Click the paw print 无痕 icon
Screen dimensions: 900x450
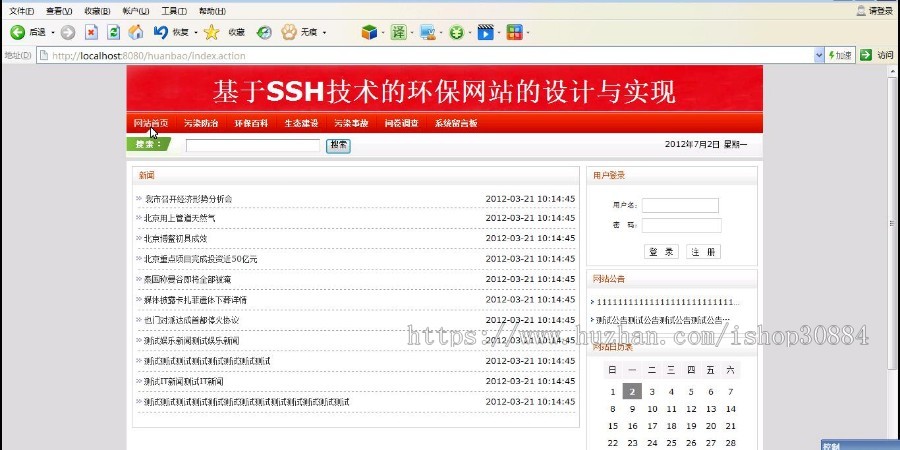point(289,32)
